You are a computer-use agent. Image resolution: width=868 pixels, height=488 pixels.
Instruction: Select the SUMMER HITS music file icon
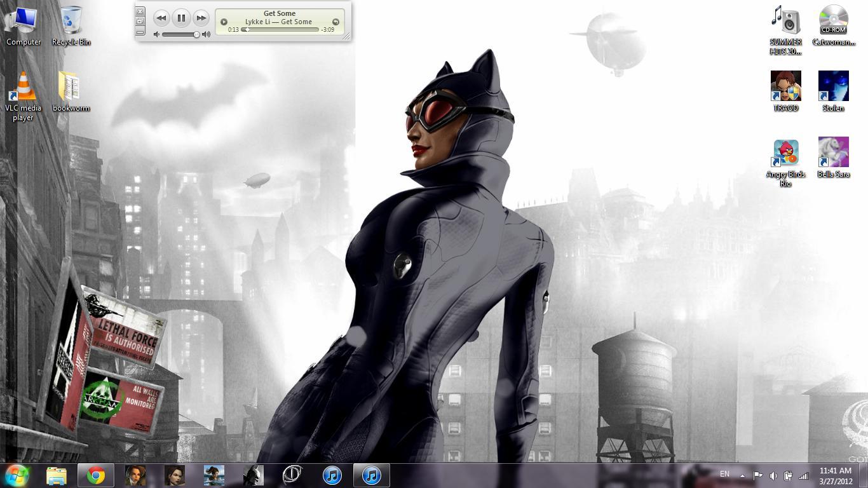786,30
